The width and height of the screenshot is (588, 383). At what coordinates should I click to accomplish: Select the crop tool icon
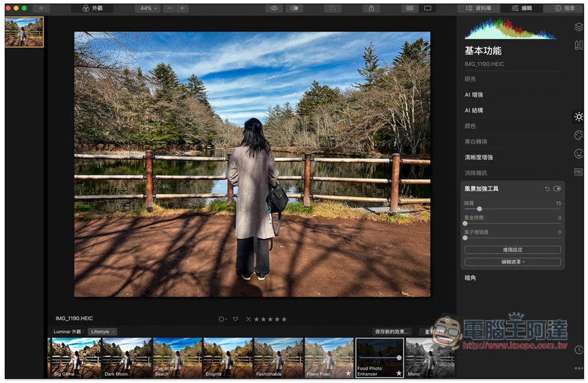click(x=333, y=8)
